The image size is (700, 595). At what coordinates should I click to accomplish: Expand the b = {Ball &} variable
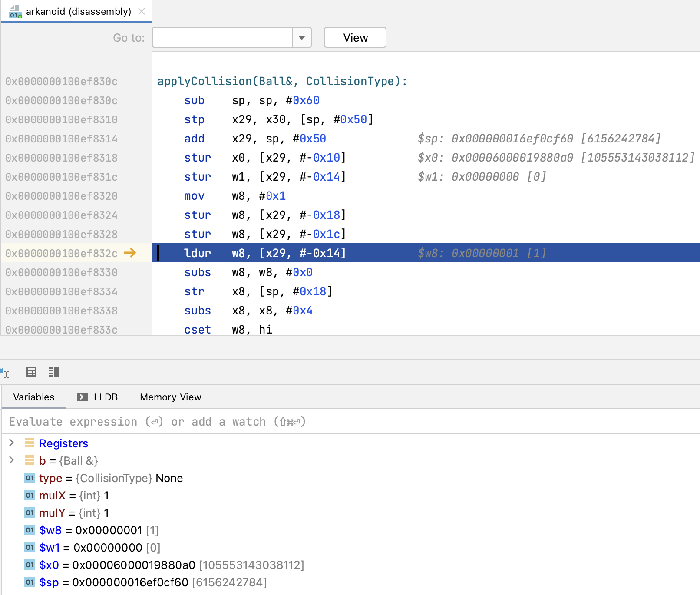pos(11,460)
